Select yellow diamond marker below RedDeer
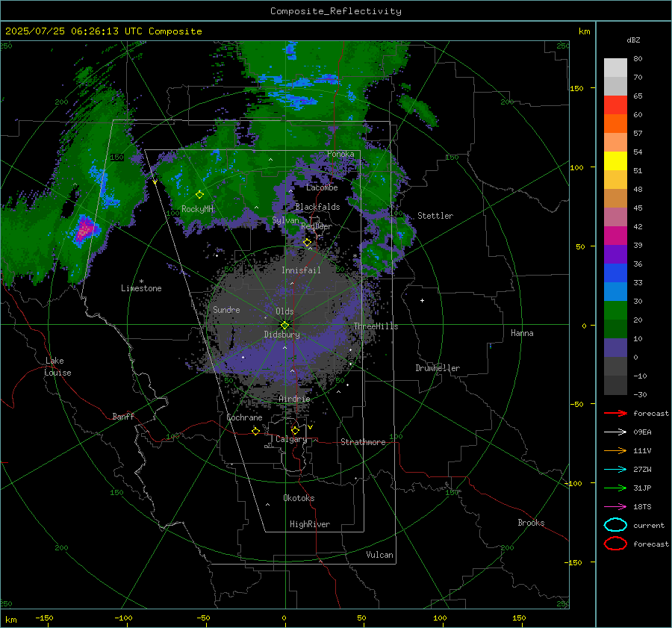672x628 pixels. [307, 243]
